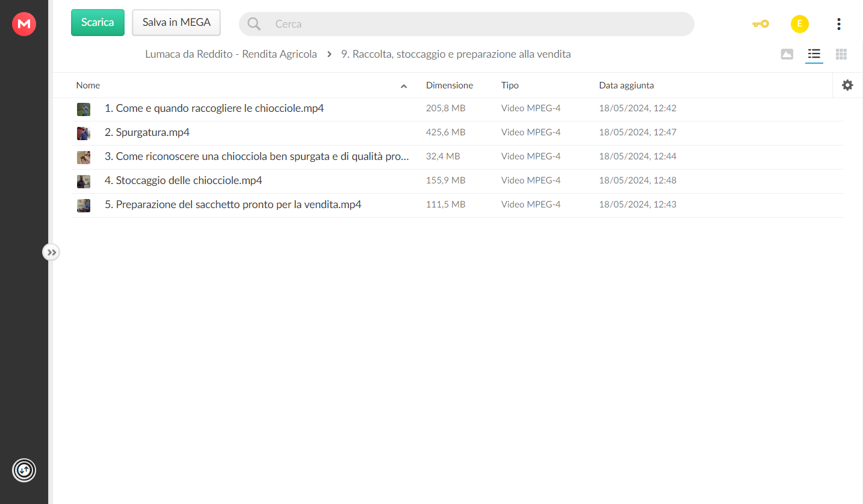Click the search magnifier icon
863x504 pixels.
255,24
